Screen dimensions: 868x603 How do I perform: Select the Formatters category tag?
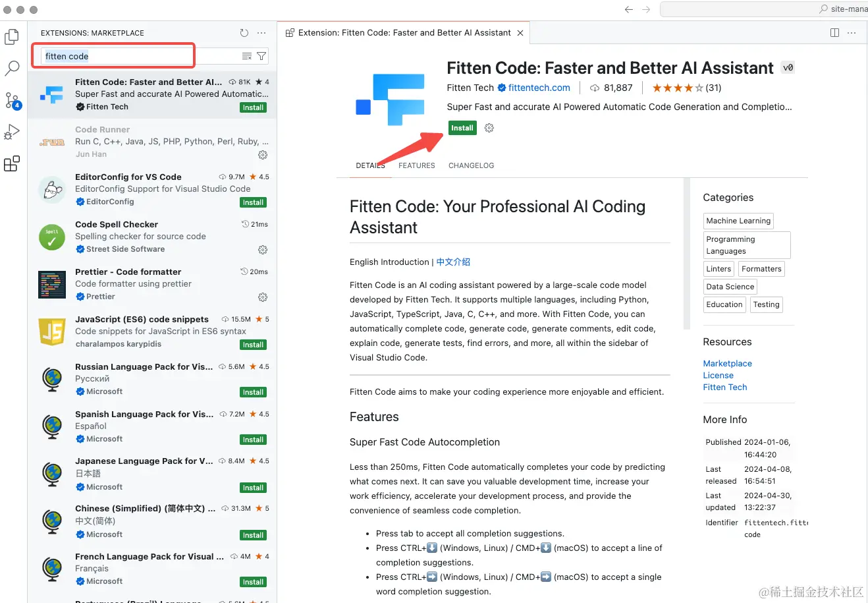click(761, 269)
